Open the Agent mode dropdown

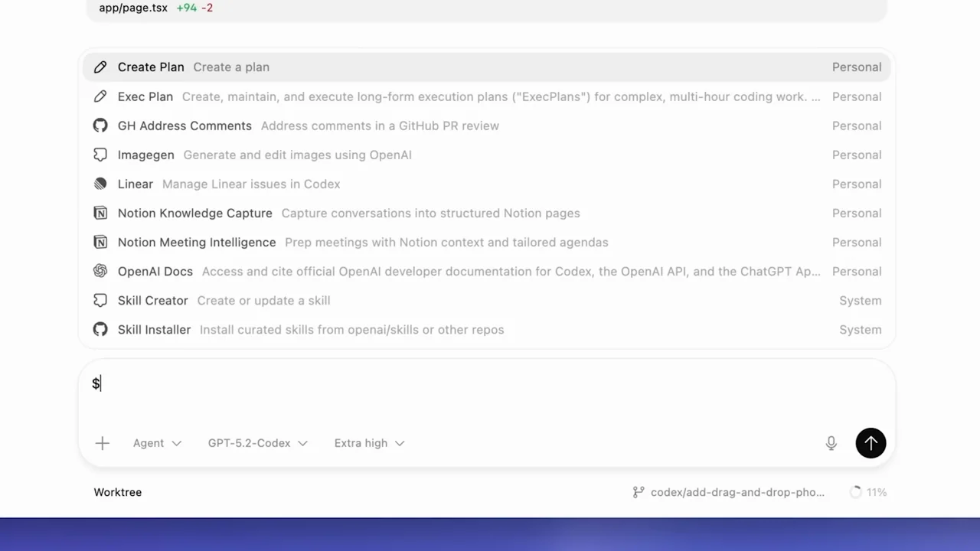(157, 443)
